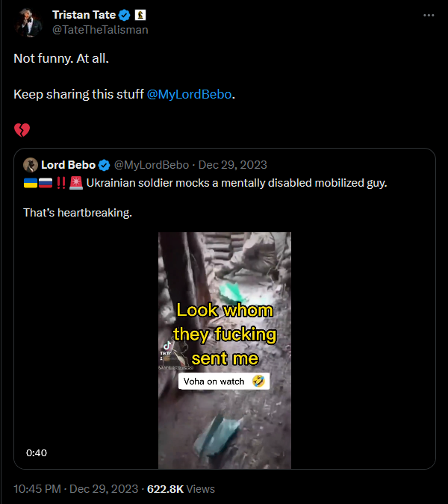Image resolution: width=448 pixels, height=504 pixels.
Task: Click the chess knight affiliate badge
Action: 140,15
